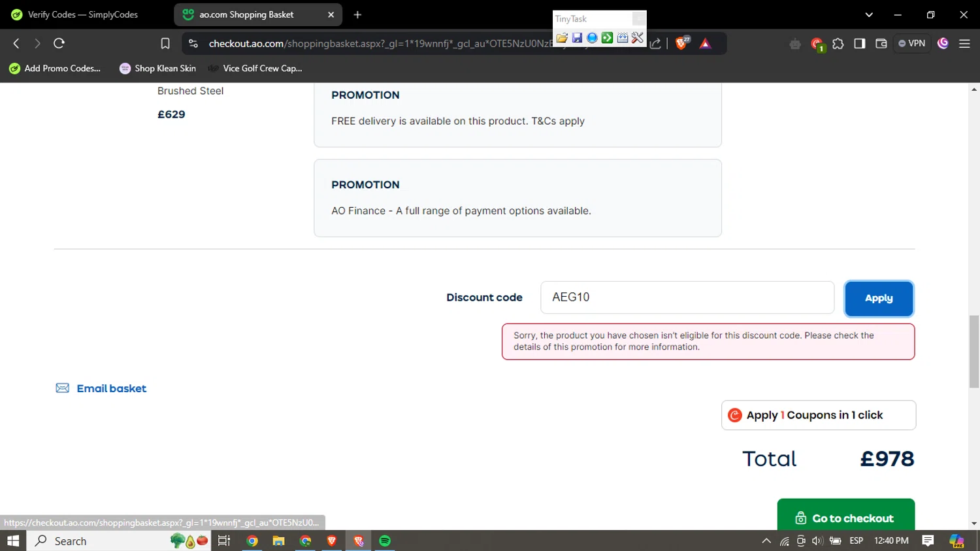Open the Brave lion icon on taskbar
This screenshot has height=551, width=980.
point(332,541)
